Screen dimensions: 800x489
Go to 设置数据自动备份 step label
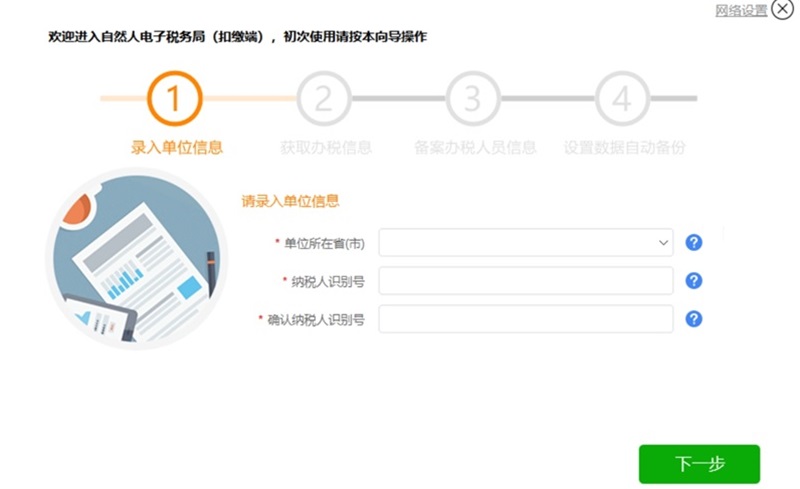(x=624, y=148)
